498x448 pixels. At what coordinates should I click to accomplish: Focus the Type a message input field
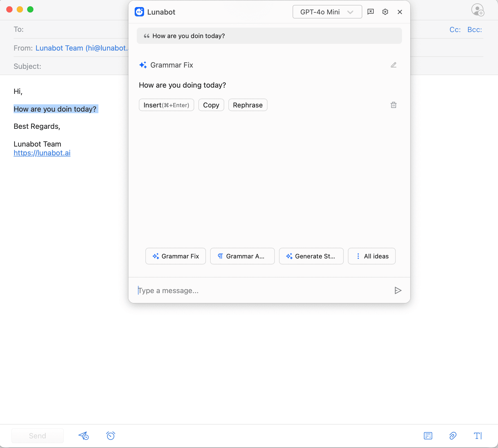click(264, 290)
